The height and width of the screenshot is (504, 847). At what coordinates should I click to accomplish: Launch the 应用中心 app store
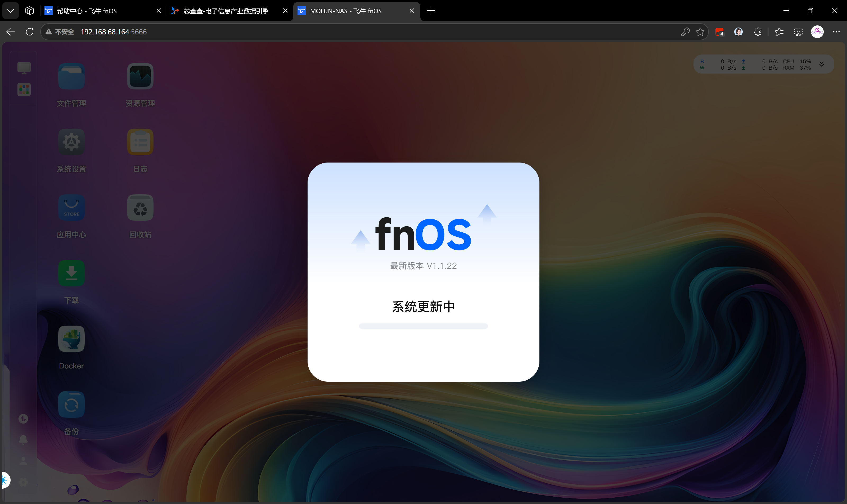tap(71, 208)
